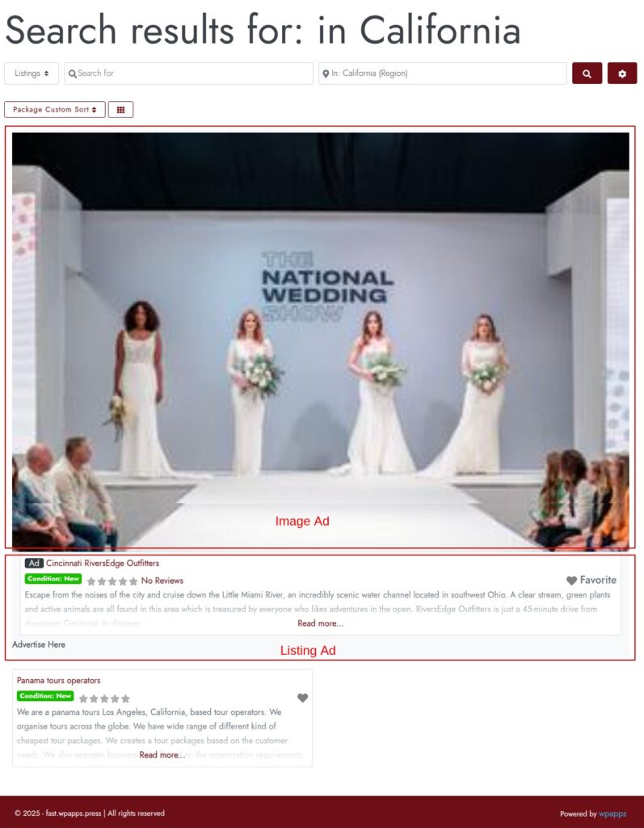Click the Ad badge on Cincinnati listing
The height and width of the screenshot is (828, 644).
click(x=34, y=563)
